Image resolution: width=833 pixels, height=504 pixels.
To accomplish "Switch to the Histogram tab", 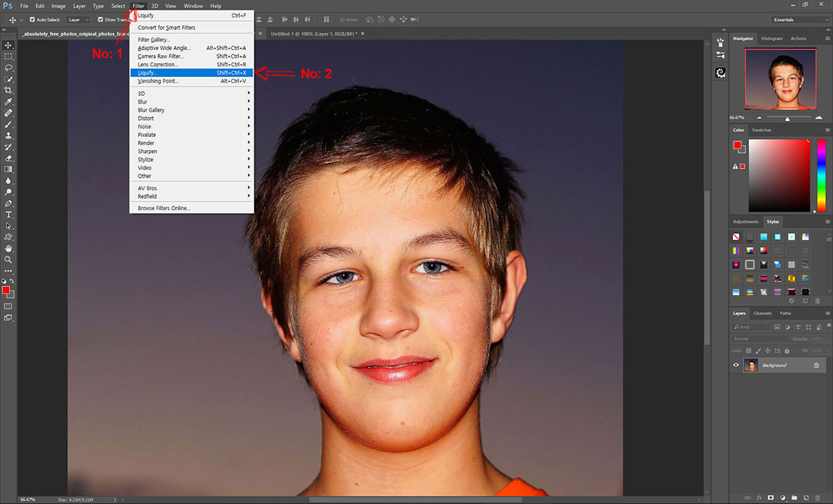I will [772, 39].
